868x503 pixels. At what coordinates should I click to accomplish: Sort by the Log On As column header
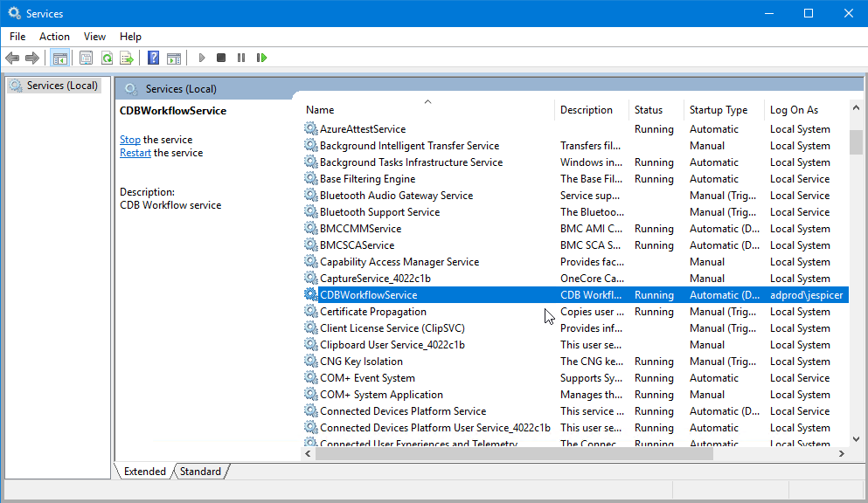tap(806, 109)
